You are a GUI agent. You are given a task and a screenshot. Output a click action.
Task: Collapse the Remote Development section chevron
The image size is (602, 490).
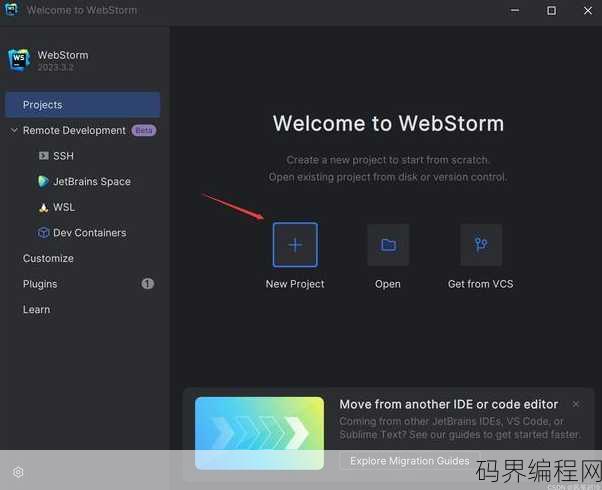coord(14,131)
